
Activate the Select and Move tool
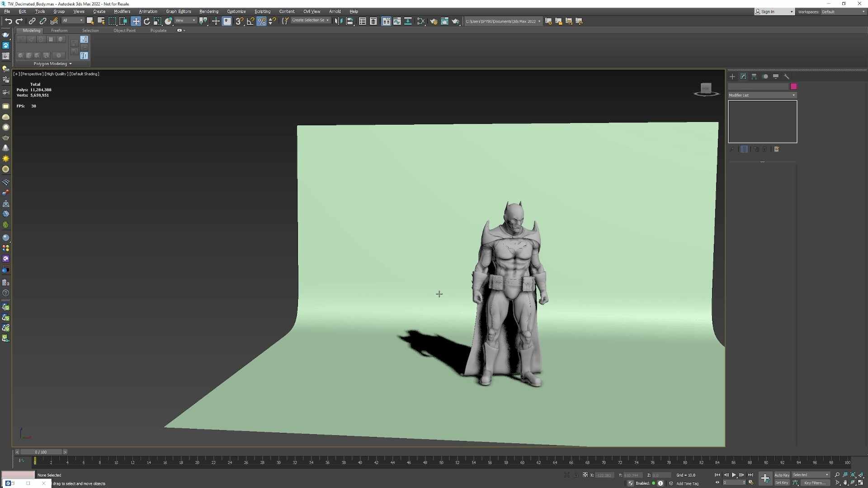click(136, 21)
